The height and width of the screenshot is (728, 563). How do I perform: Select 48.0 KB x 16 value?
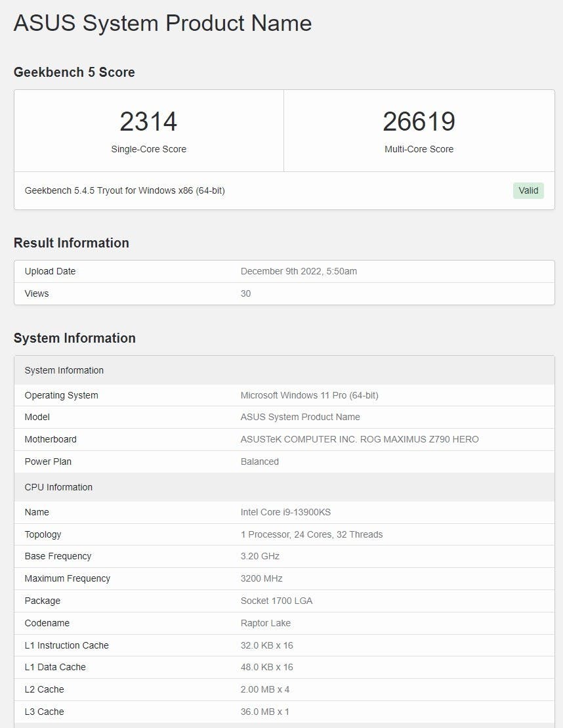coord(267,667)
